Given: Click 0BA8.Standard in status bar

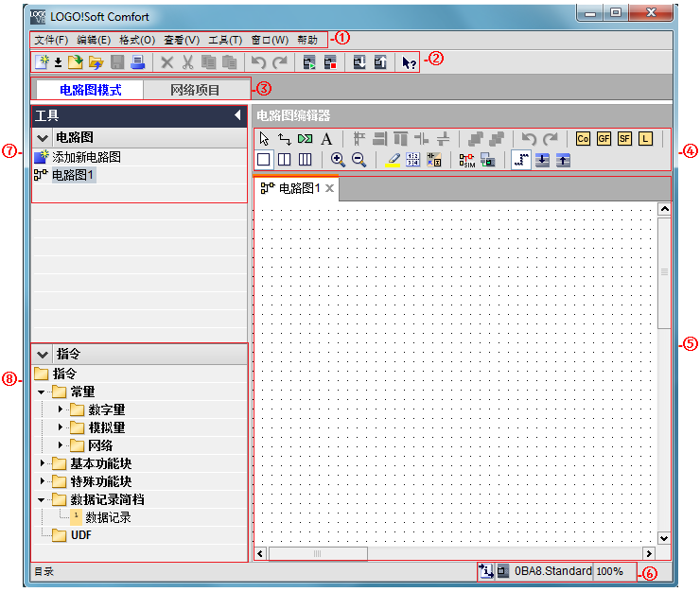Looking at the screenshot, I should (553, 571).
